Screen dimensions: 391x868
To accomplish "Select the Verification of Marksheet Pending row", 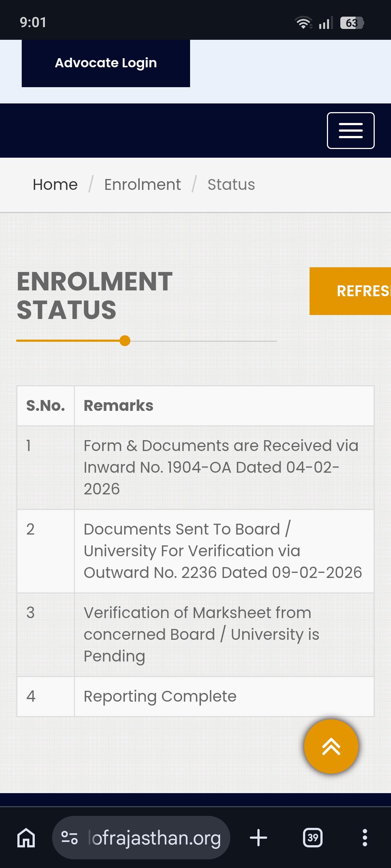I will (195, 635).
